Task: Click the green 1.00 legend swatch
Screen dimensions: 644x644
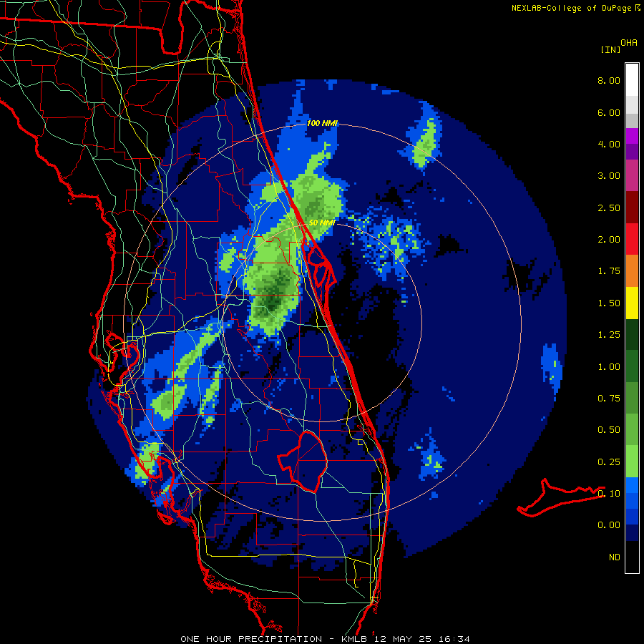Action: pyautogui.click(x=632, y=366)
